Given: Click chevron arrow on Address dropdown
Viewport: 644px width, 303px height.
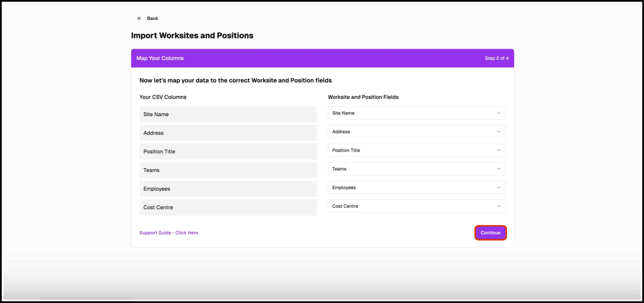Looking at the screenshot, I should click(499, 132).
